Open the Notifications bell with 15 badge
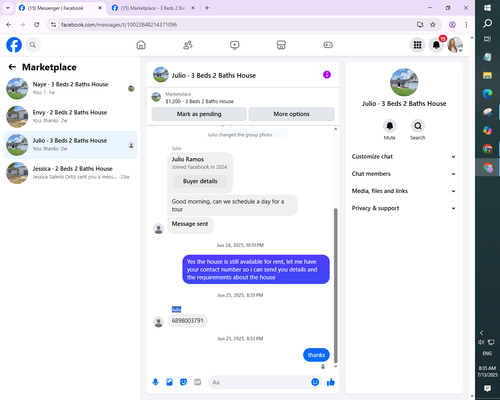 click(x=436, y=45)
